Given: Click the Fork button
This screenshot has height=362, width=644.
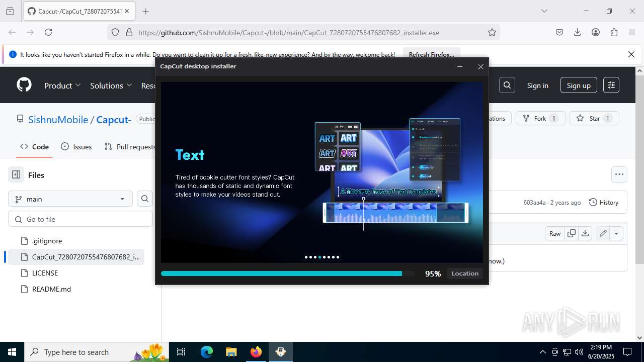Looking at the screenshot, I should 540,118.
